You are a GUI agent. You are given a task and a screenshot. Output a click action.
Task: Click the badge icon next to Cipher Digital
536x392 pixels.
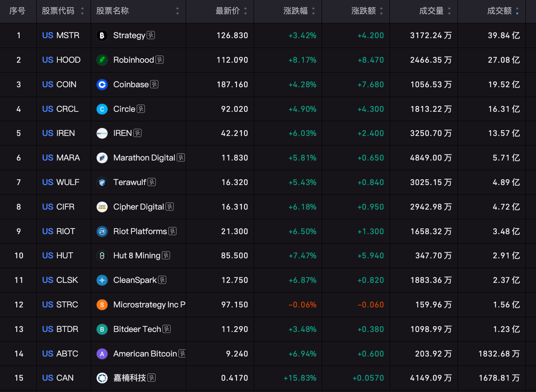coord(169,207)
